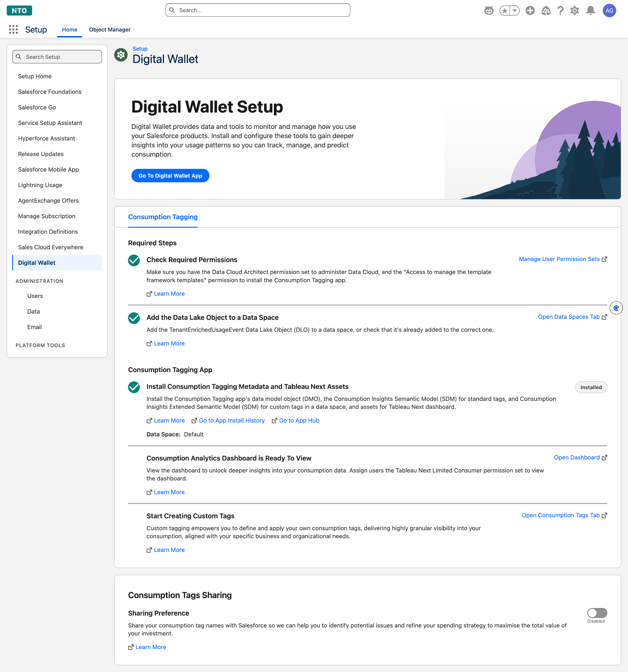Image resolution: width=628 pixels, height=672 pixels.
Task: Click the Check Required Permissions checkmark icon
Action: pos(134,260)
